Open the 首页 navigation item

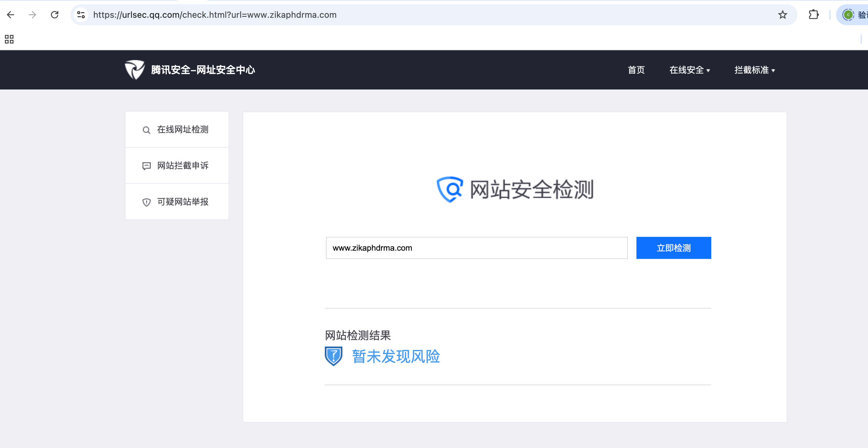pos(636,70)
